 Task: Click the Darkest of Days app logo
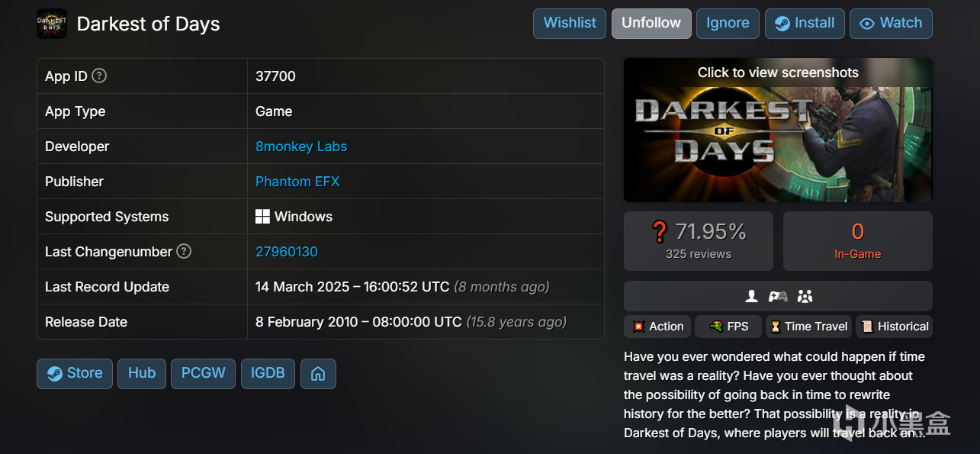tap(52, 24)
